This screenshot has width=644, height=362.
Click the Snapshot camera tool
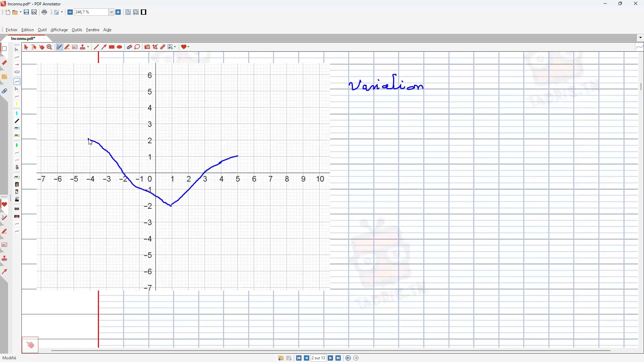pyautogui.click(x=147, y=47)
